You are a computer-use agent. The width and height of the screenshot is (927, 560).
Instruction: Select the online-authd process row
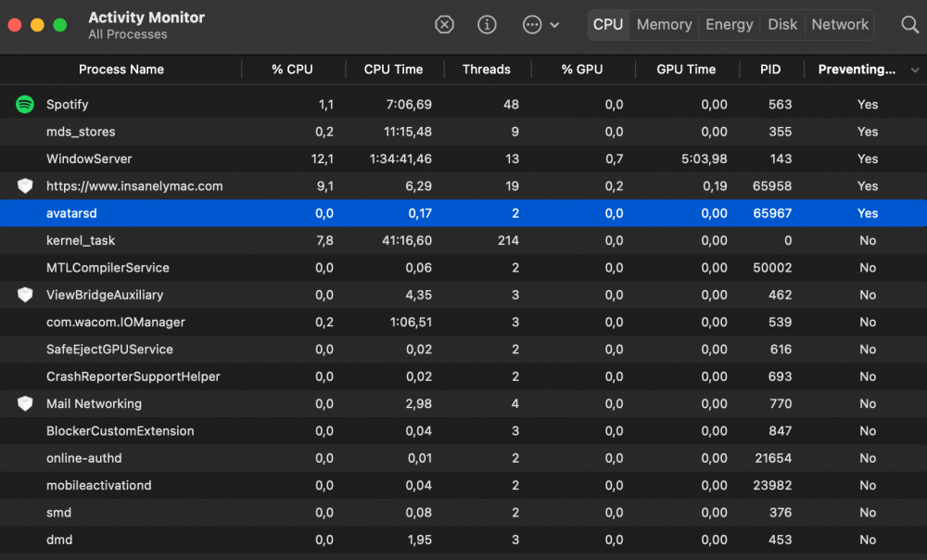[x=463, y=458]
